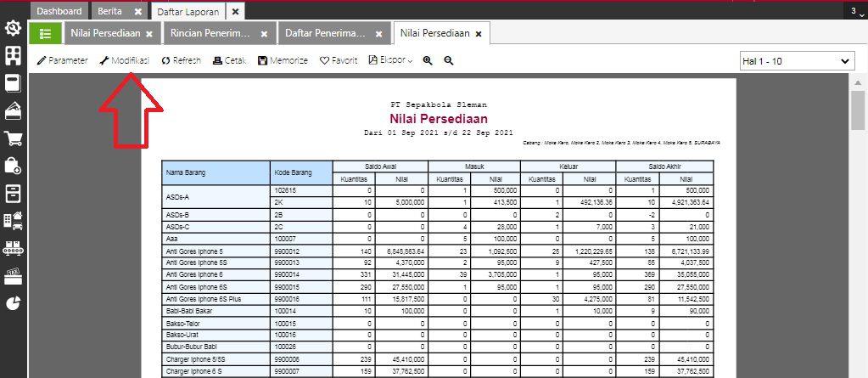The width and height of the screenshot is (868, 378).
Task: Open Modifikasi to customize the report
Action: 124,61
